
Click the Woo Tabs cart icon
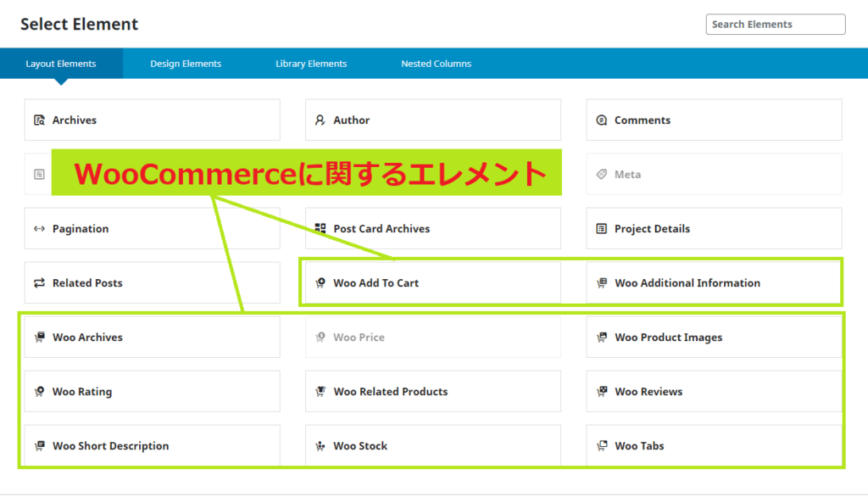pyautogui.click(x=601, y=446)
